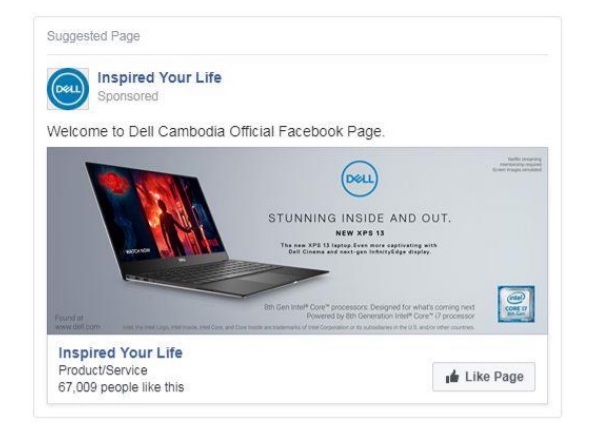Viewport: 595px width, 434px height.
Task: Click the Like Page button
Action: 484,377
